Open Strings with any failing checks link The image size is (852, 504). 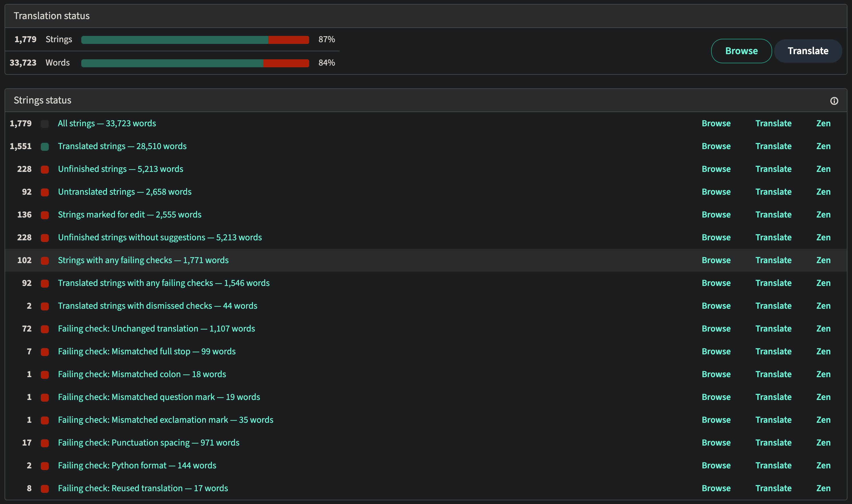143,260
